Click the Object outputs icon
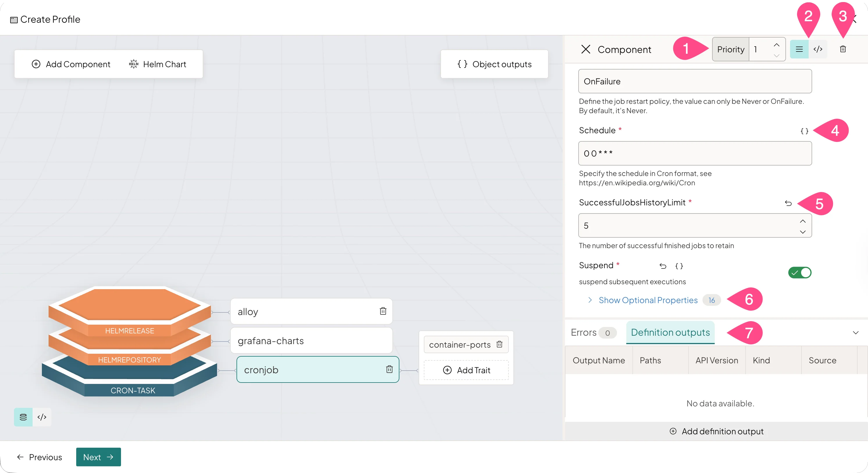The width and height of the screenshot is (868, 473). click(463, 64)
